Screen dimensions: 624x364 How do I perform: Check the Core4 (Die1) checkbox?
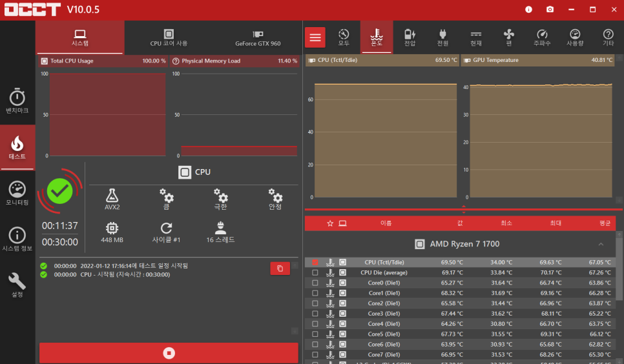[x=315, y=324]
